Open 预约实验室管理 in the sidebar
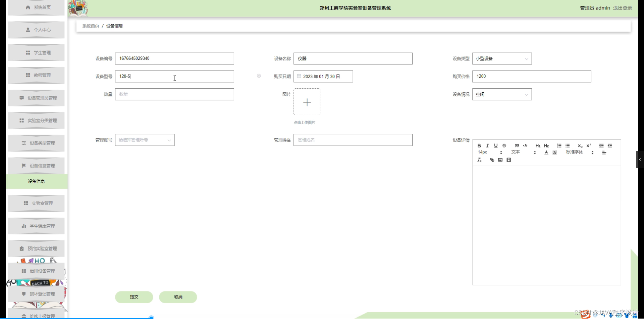Image resolution: width=644 pixels, height=319 pixels. [36, 248]
